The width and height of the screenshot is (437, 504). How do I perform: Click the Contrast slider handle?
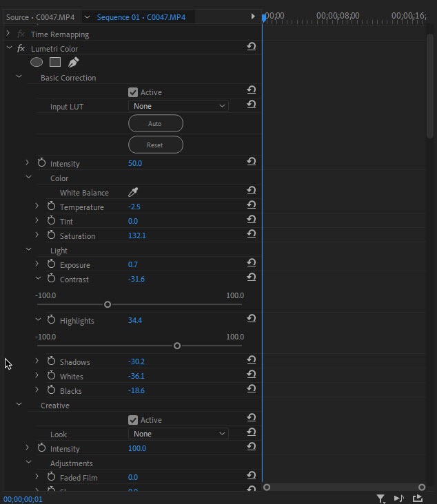[x=108, y=304]
